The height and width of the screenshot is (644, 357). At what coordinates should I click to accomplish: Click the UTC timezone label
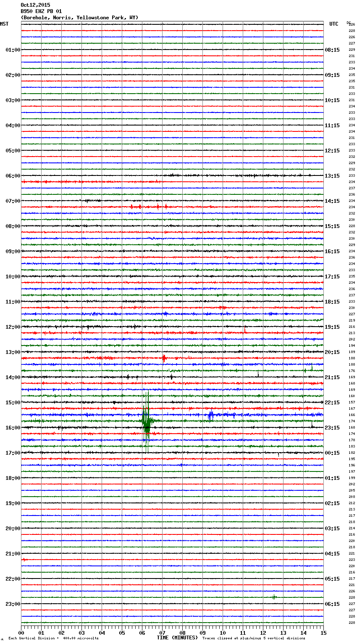[334, 24]
